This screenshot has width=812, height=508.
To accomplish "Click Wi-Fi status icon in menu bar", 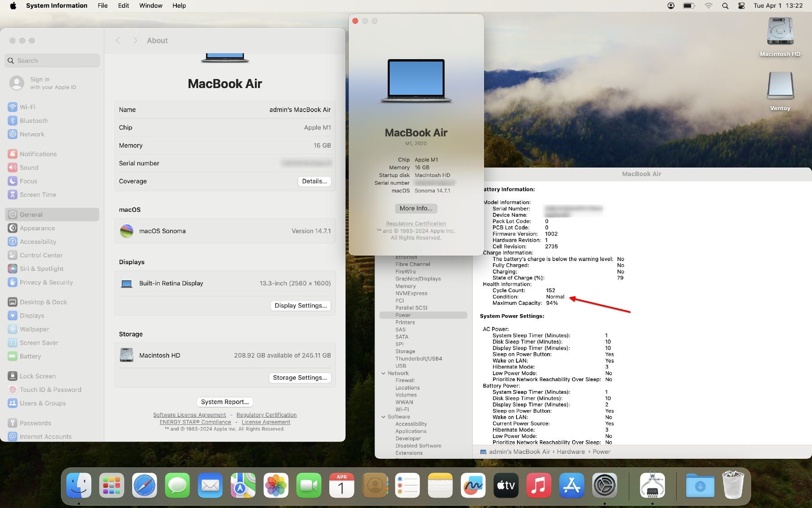I will tap(708, 6).
